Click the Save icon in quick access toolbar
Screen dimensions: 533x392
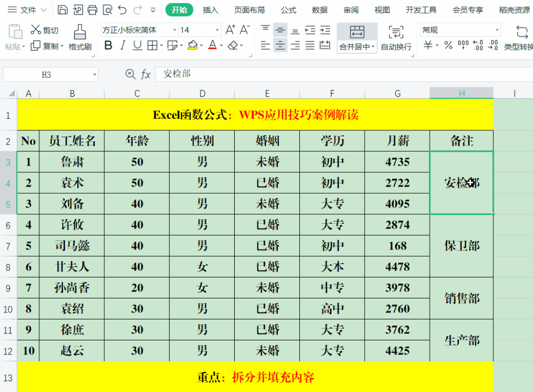pos(62,10)
